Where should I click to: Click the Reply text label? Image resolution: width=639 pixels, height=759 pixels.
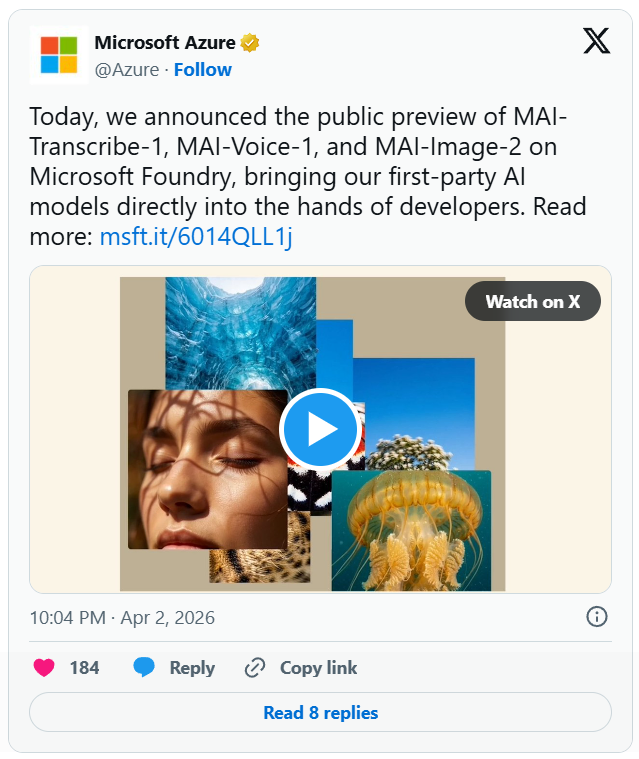click(192, 668)
